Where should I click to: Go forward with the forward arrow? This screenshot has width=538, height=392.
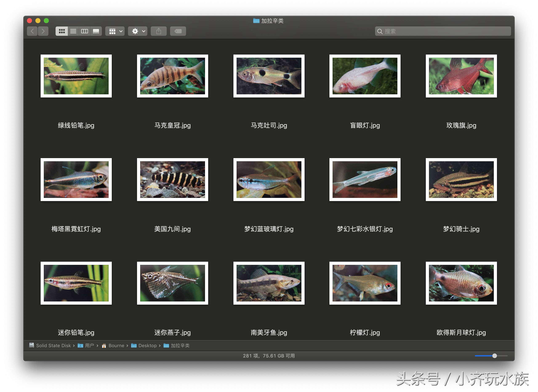[x=43, y=31]
